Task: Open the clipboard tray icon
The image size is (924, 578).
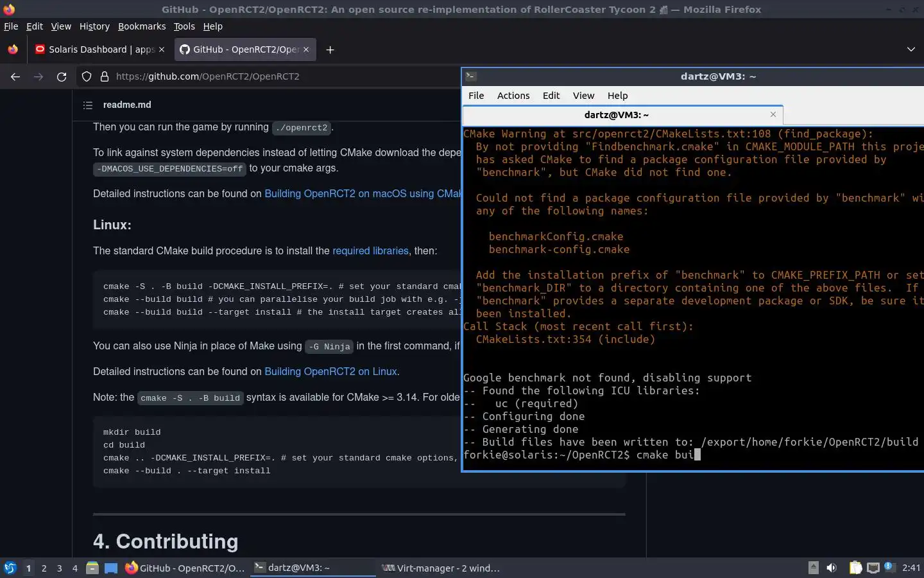Action: click(x=855, y=568)
